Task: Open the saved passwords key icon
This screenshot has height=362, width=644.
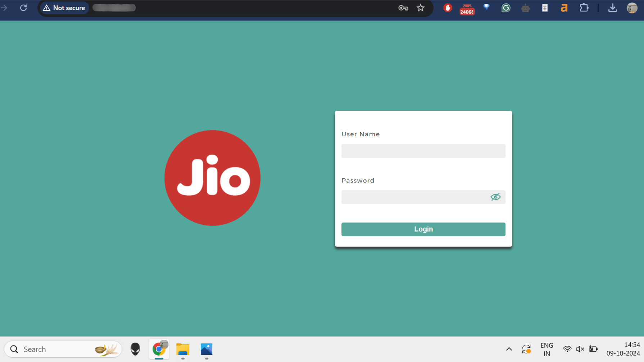Action: [x=403, y=8]
